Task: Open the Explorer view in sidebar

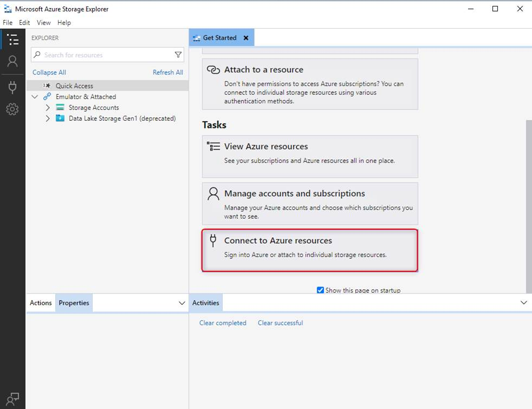Action: coord(12,40)
